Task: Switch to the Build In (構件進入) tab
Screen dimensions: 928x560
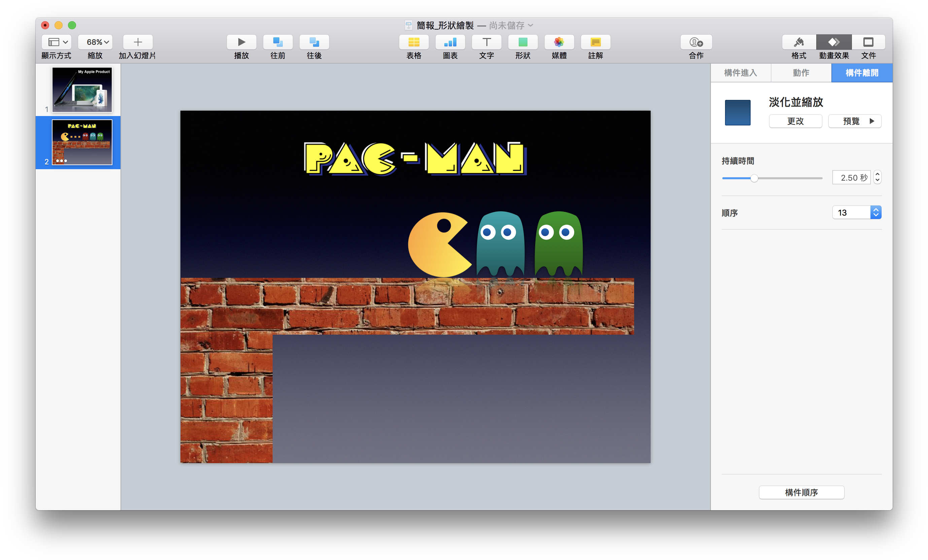Action: pyautogui.click(x=741, y=73)
